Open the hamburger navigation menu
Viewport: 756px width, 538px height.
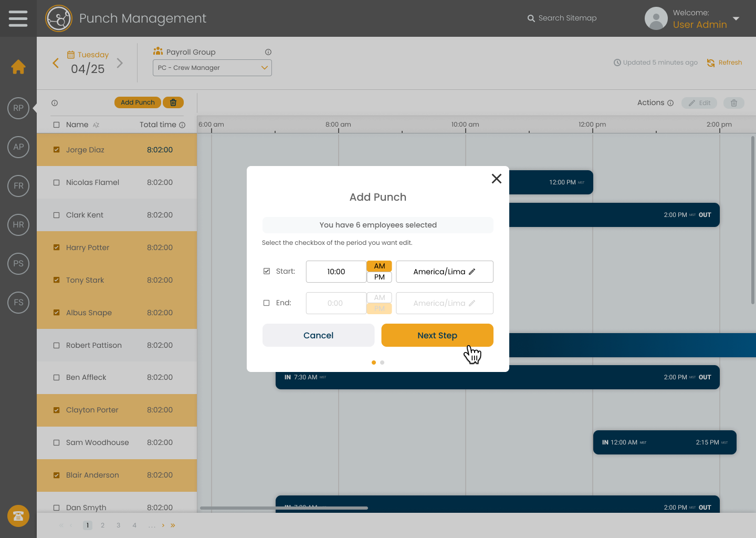(x=18, y=18)
